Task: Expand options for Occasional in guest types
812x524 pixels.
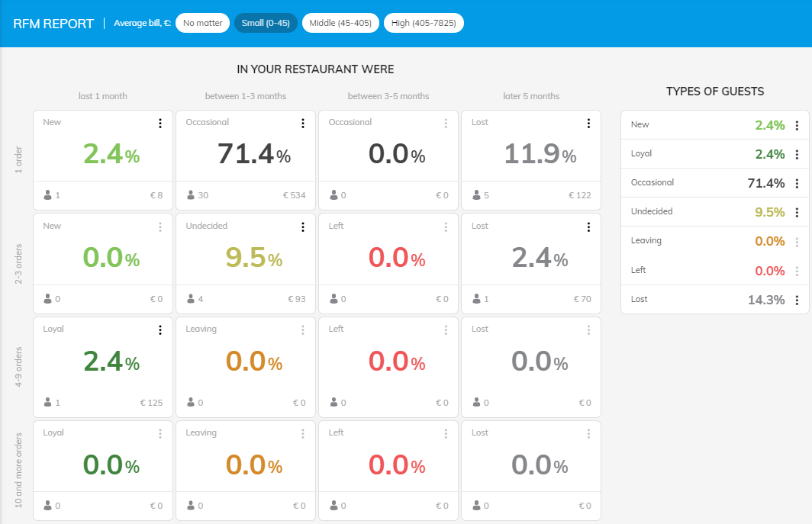Action: 797,184
